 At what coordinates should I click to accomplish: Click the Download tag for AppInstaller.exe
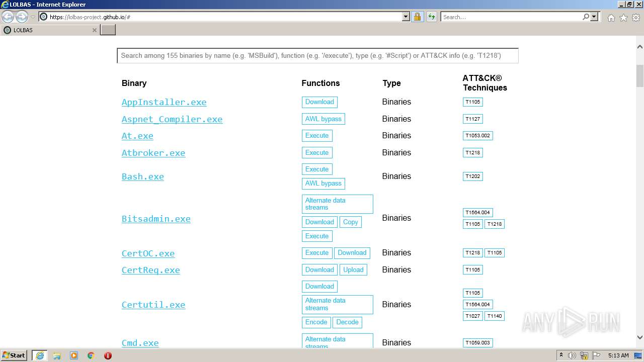(x=319, y=102)
